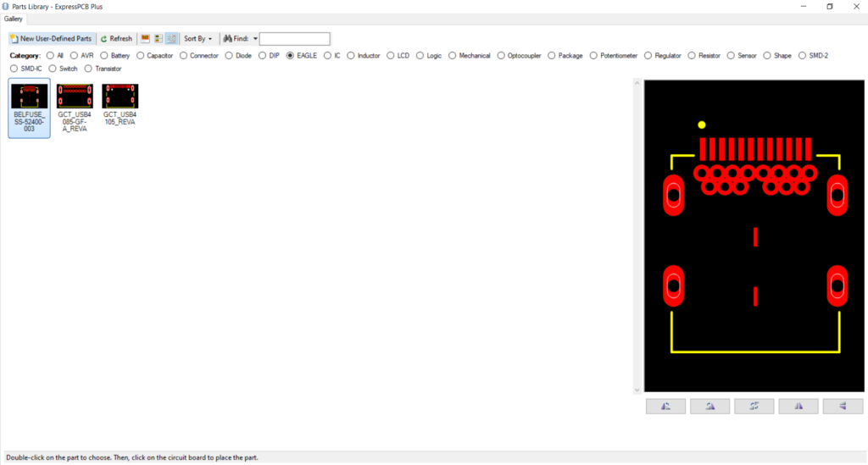Minimize the Parts Library window
This screenshot has height=465, width=868.
tap(804, 7)
